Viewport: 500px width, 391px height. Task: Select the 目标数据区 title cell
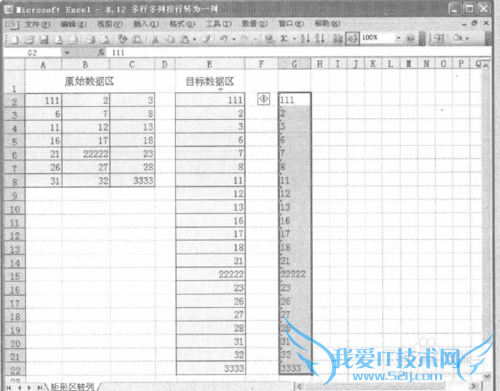(x=210, y=81)
